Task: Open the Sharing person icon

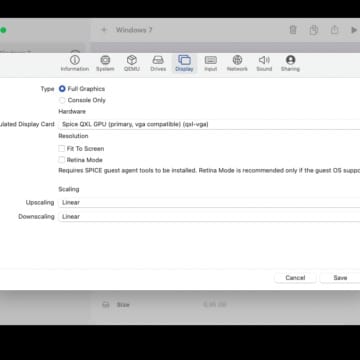Action: (290, 60)
